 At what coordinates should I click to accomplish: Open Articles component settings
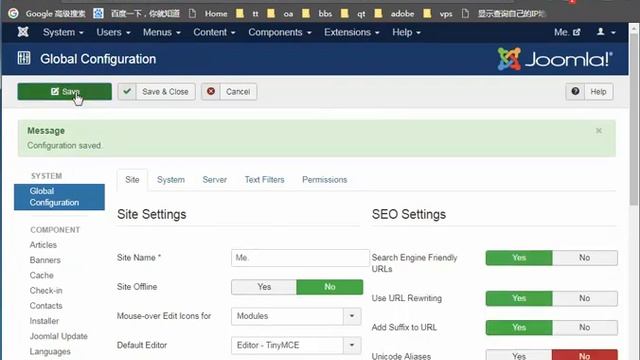tap(43, 245)
